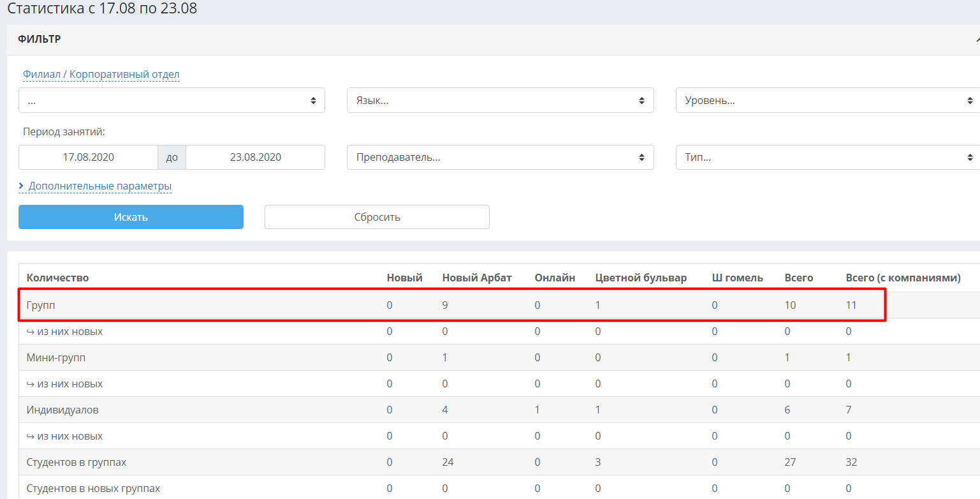Image resolution: width=980 pixels, height=499 pixels.
Task: Click the Искать button
Action: click(x=131, y=217)
